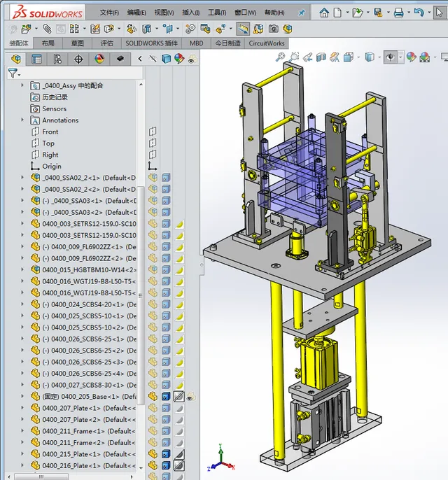
Task: Switch to the 评估 ribbon tab
Action: point(106,43)
